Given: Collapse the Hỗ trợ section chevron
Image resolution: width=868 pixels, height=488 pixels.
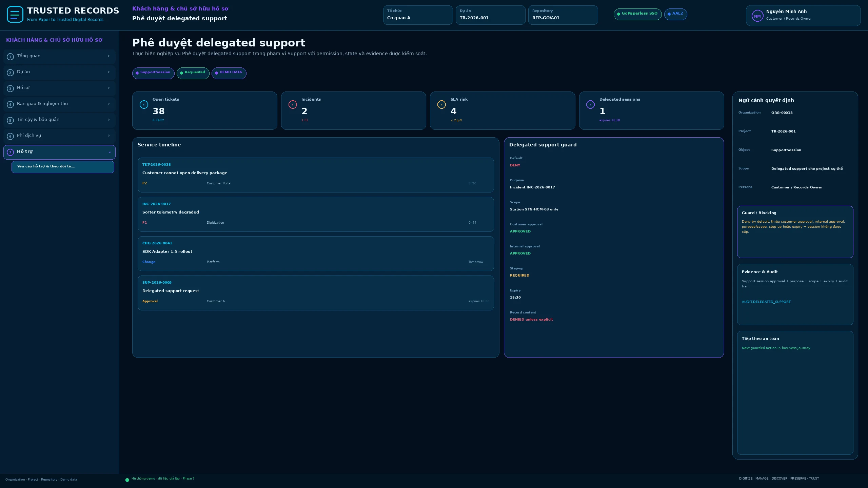Looking at the screenshot, I should 110,152.
